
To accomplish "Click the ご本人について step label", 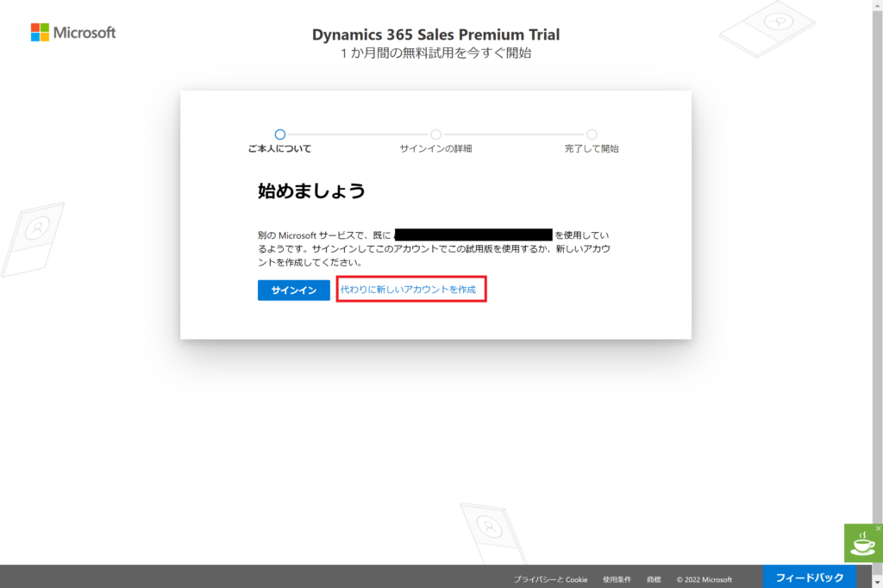I will (x=280, y=148).
